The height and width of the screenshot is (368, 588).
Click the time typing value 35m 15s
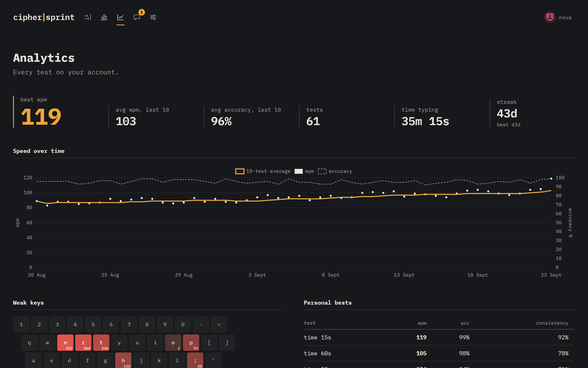[425, 121]
